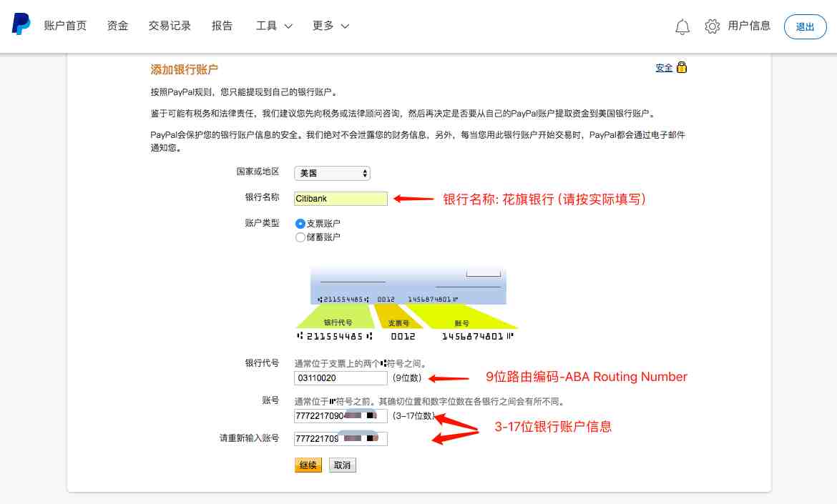Focus the 银行名称 field containing Citibank
837x504 pixels.
[341, 199]
